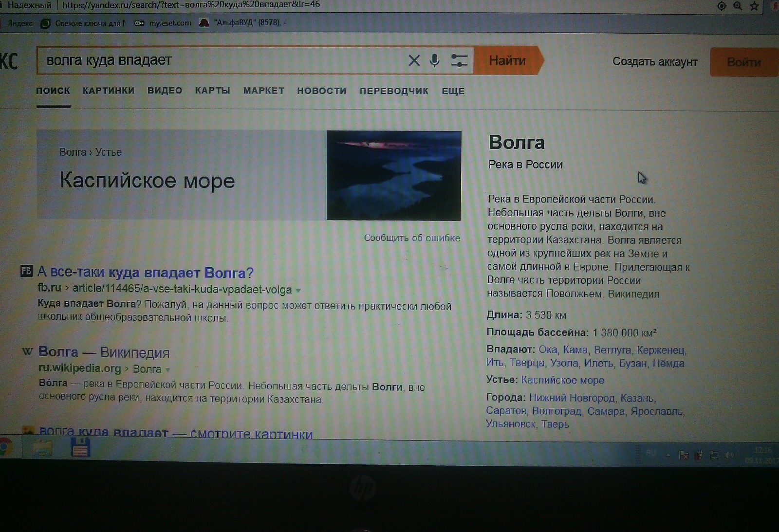
Task: Open the file explorer taskbar icon
Action: 42,448
